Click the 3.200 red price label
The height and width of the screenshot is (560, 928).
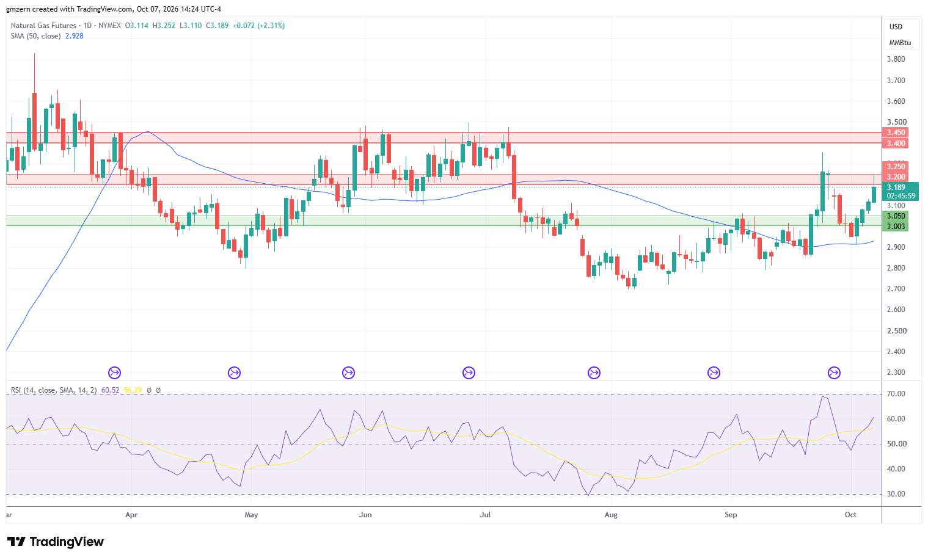tap(896, 177)
